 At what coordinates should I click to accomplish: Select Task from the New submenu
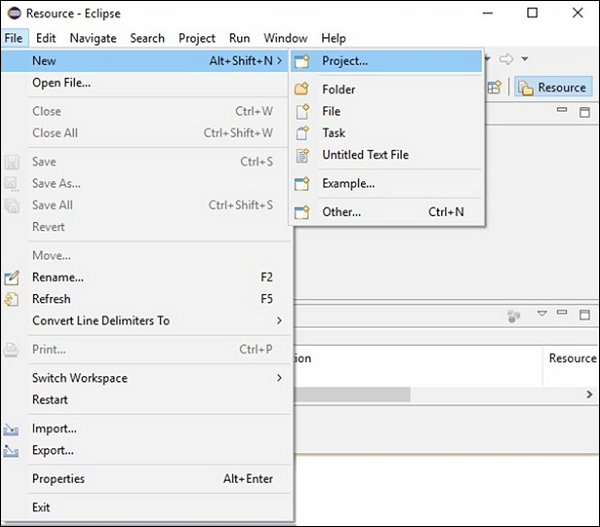click(x=333, y=133)
